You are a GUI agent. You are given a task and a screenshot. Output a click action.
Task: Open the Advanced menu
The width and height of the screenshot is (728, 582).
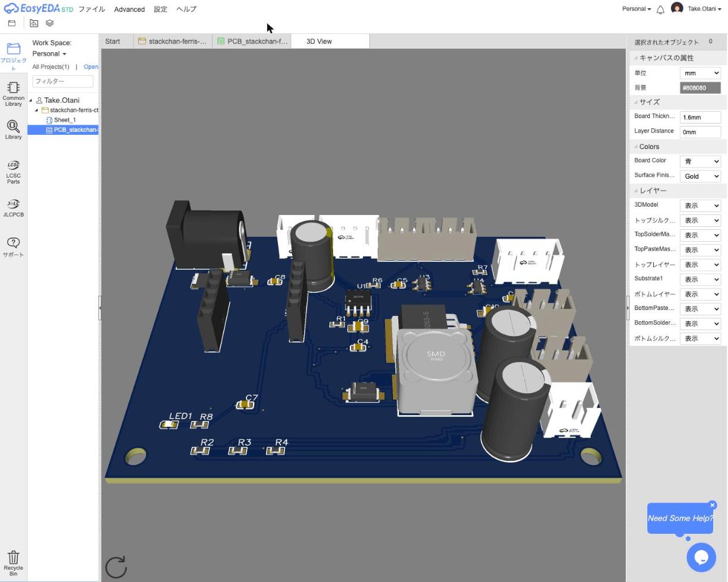coord(129,10)
